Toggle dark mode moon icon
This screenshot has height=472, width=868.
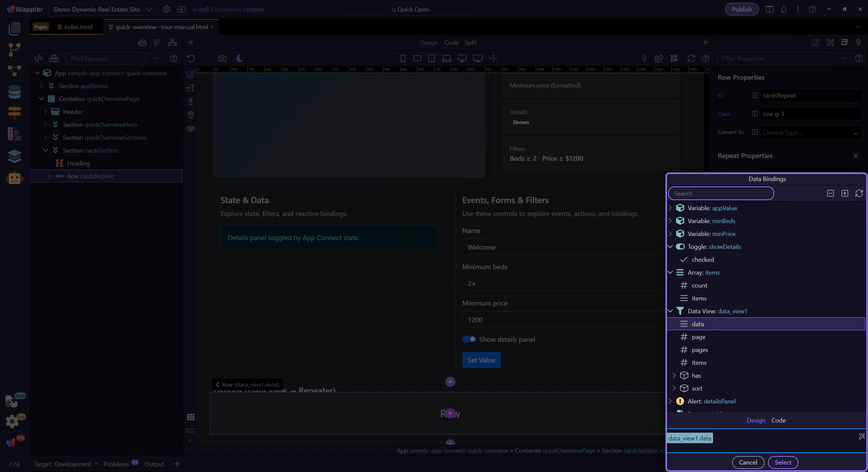[x=240, y=58]
